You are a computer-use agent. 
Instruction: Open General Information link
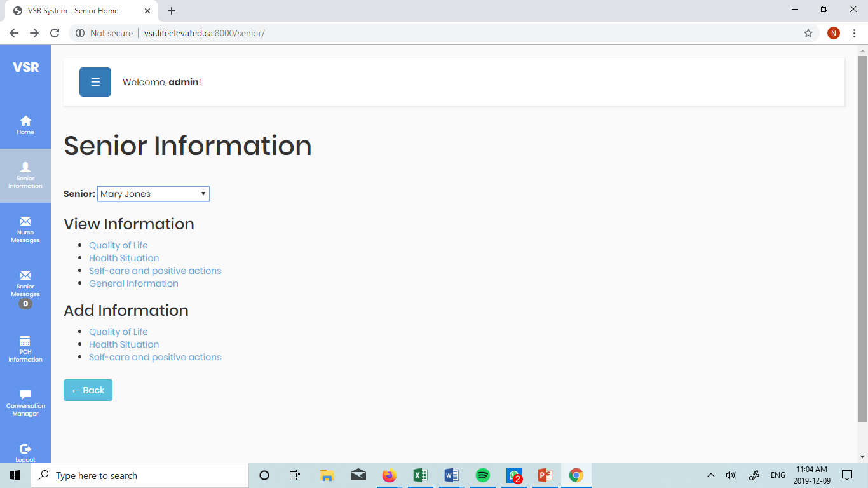coord(133,283)
